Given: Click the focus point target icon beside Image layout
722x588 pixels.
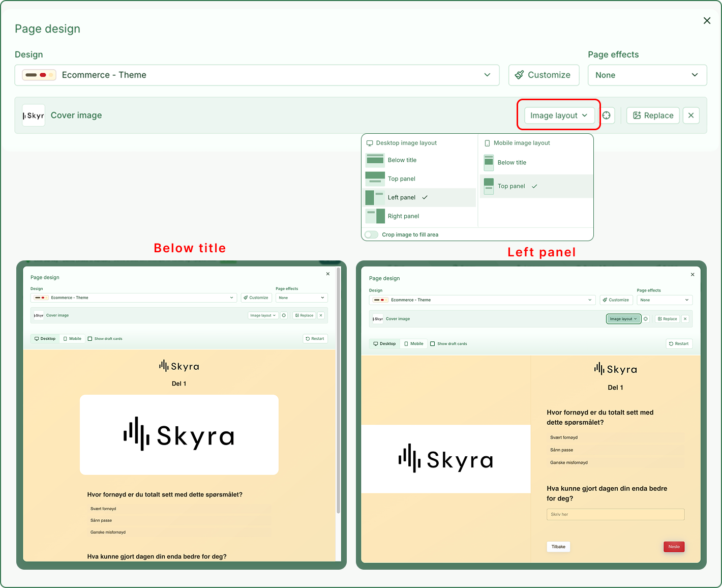Looking at the screenshot, I should 607,115.
